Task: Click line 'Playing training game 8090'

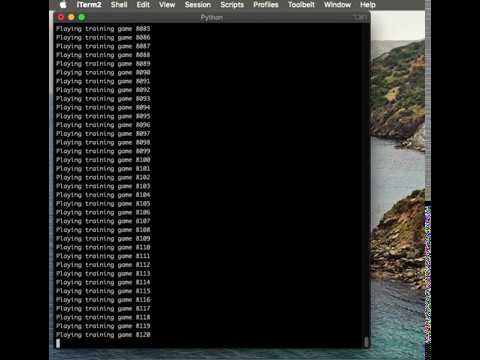Action: 103,73
